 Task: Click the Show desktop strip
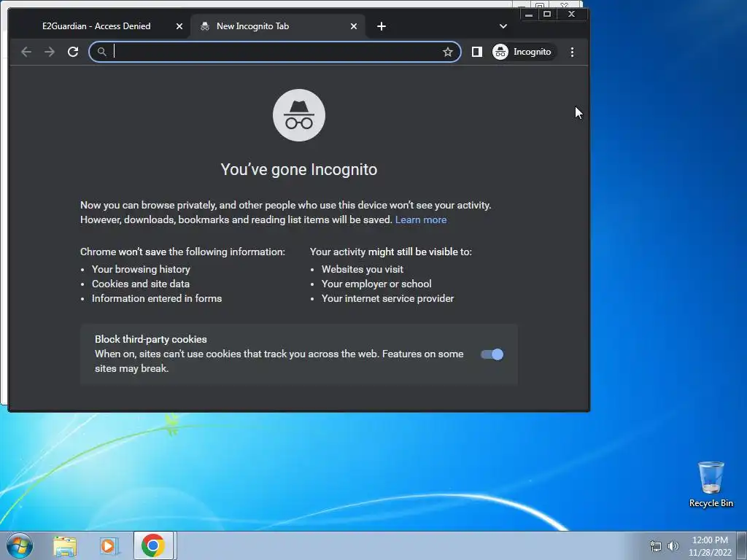click(x=742, y=545)
